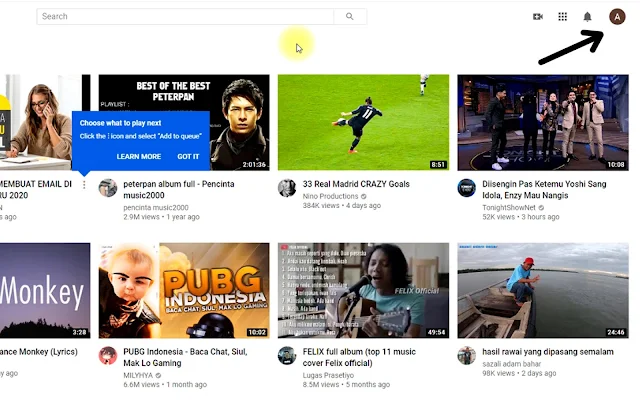Open the PUBG Indonesia thumbnail
This screenshot has width=640, height=400.
[x=184, y=291]
